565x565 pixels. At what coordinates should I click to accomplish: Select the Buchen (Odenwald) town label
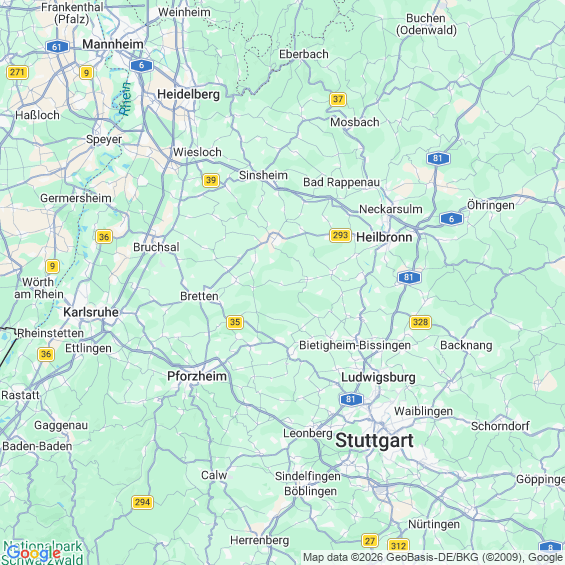(x=426, y=24)
